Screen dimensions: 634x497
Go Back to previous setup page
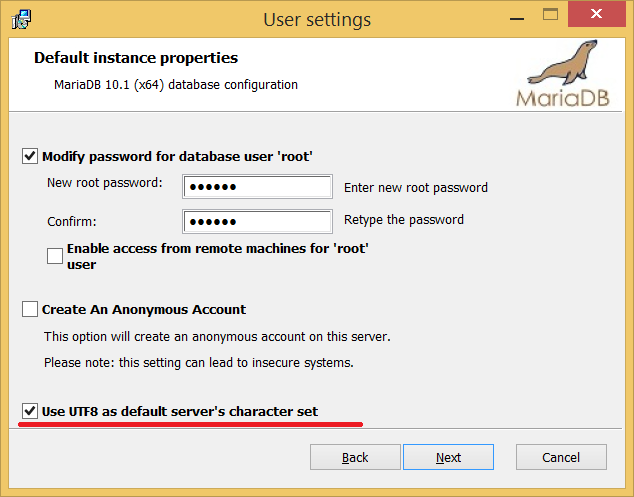click(x=355, y=457)
